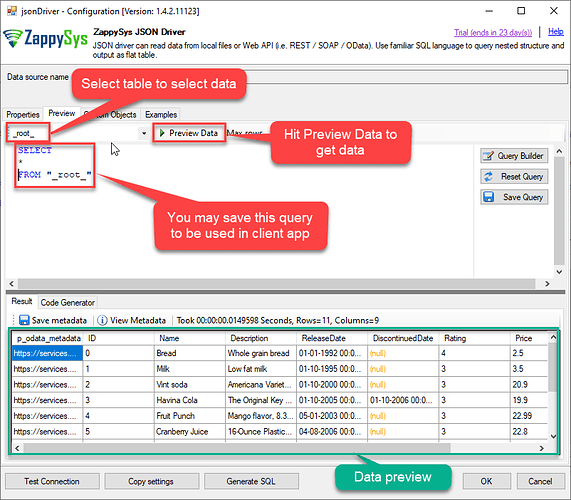Click the Cancel button
571x500 pixels.
(540, 481)
